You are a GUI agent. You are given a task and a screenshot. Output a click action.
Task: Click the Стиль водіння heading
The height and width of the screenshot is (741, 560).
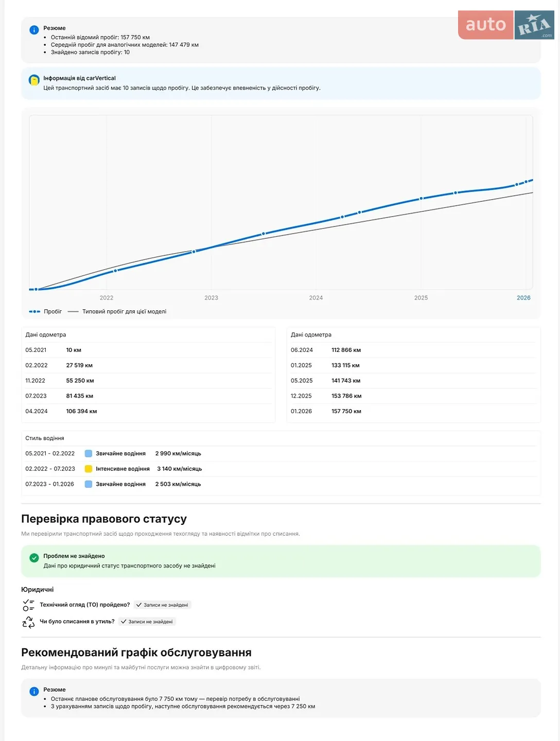click(45, 438)
